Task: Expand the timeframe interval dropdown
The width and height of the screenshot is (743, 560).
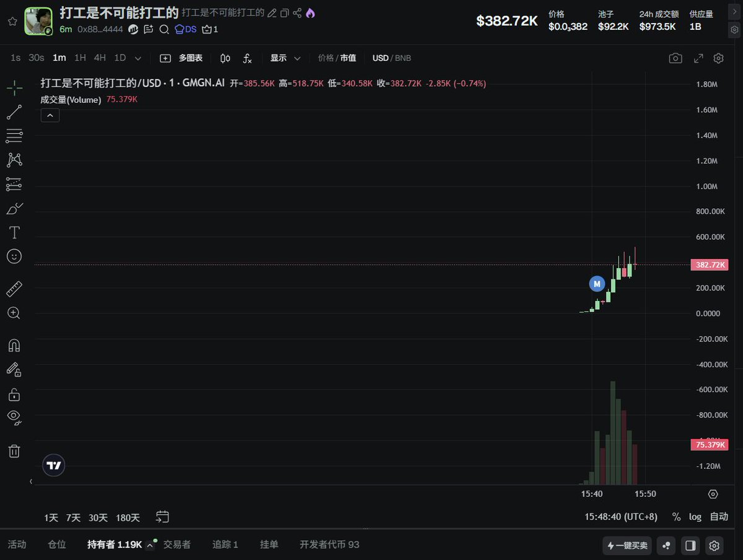Action: 138,58
